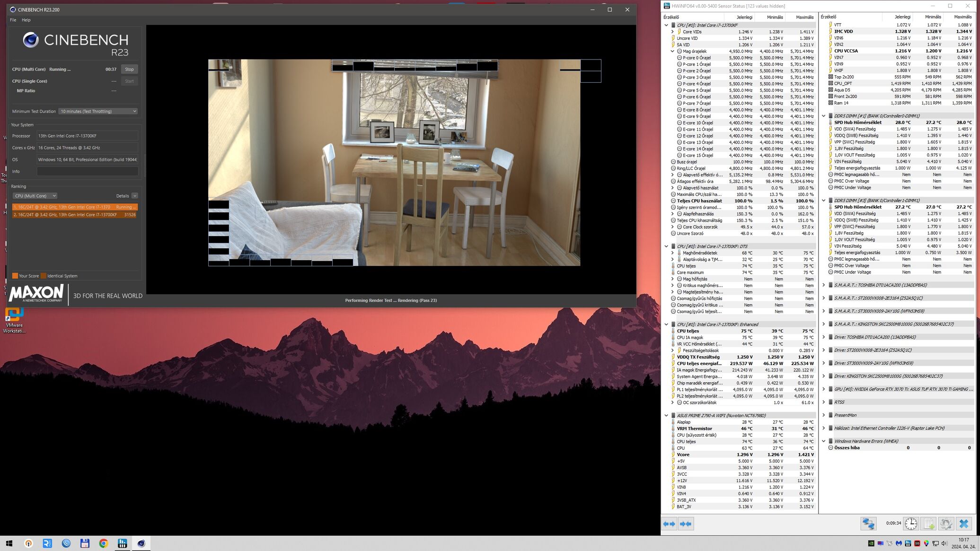The width and height of the screenshot is (980, 551).
Task: Expand the PresentMon sensor group
Action: (x=824, y=415)
